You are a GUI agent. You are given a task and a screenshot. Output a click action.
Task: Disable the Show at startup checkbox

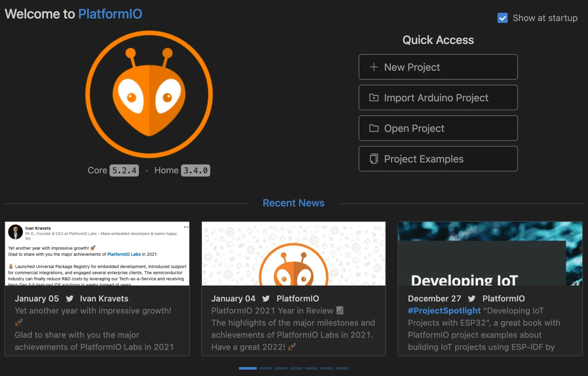click(x=502, y=18)
